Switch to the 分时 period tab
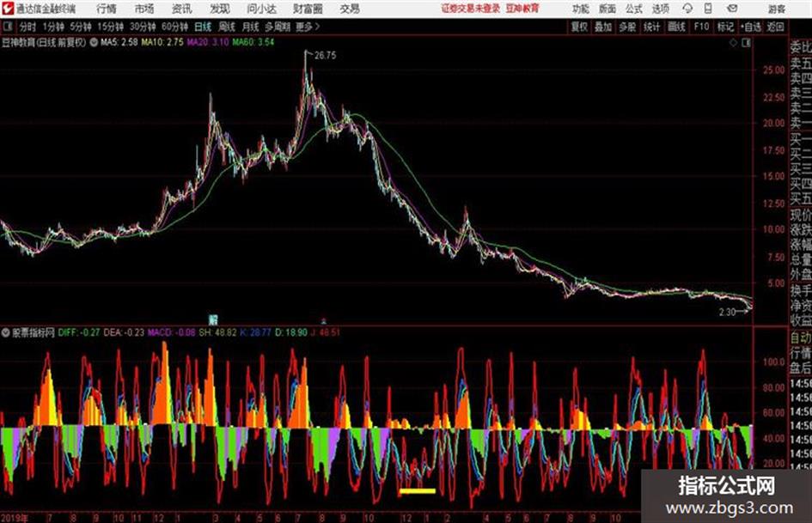This screenshot has width=812, height=523. click(x=28, y=27)
